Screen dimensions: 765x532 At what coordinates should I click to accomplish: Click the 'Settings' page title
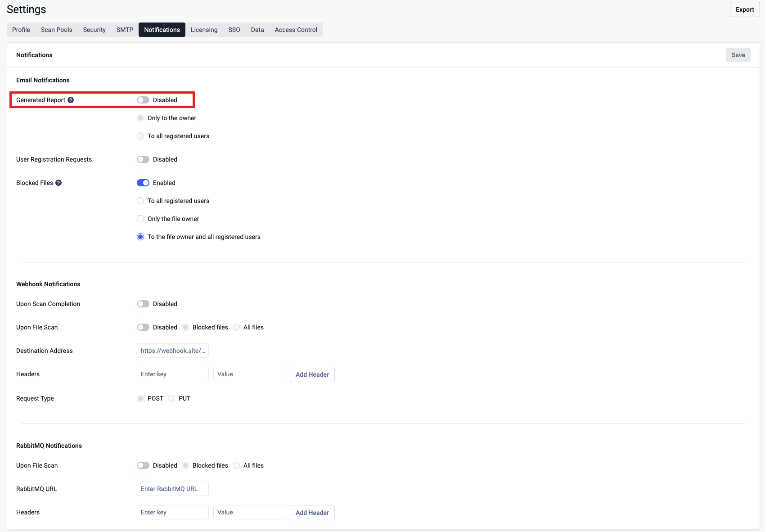click(x=27, y=9)
